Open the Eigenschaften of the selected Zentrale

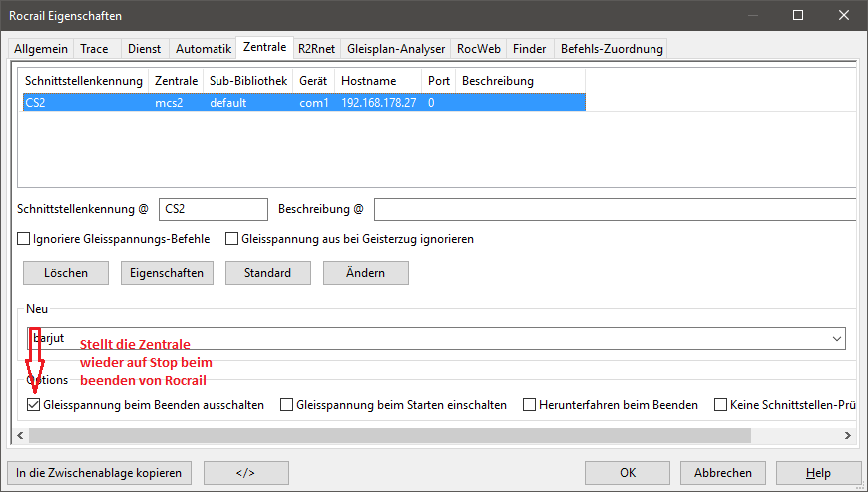tap(168, 273)
